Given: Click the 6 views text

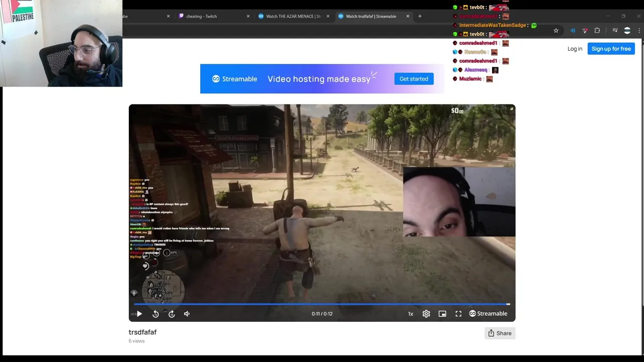Looking at the screenshot, I should click(x=136, y=341).
